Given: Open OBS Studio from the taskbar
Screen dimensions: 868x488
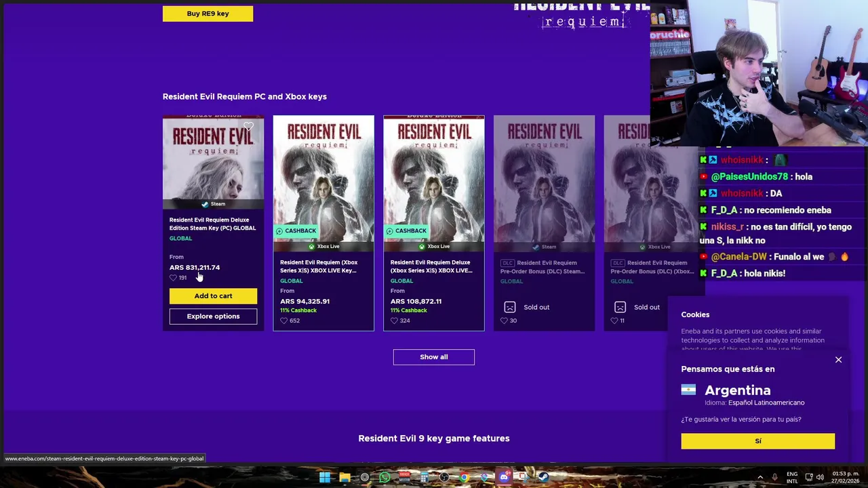Looking at the screenshot, I should coord(444,477).
